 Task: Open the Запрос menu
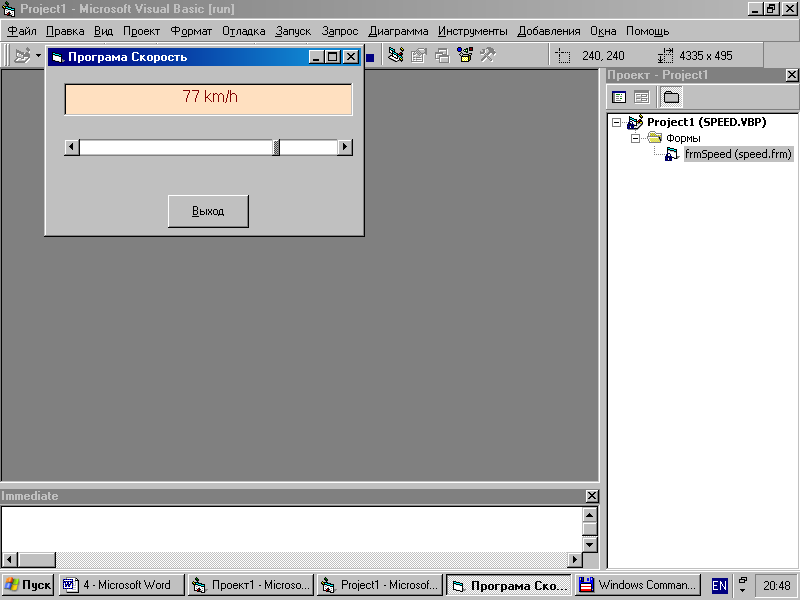340,31
